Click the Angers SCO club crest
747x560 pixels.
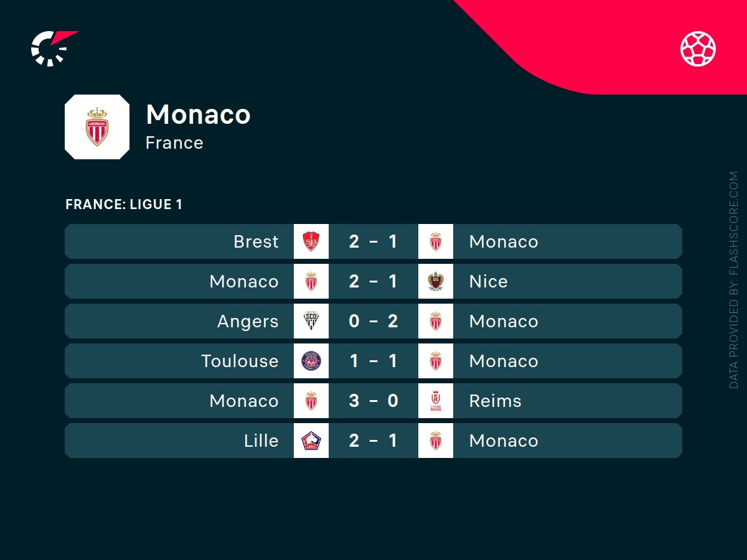pyautogui.click(x=311, y=321)
